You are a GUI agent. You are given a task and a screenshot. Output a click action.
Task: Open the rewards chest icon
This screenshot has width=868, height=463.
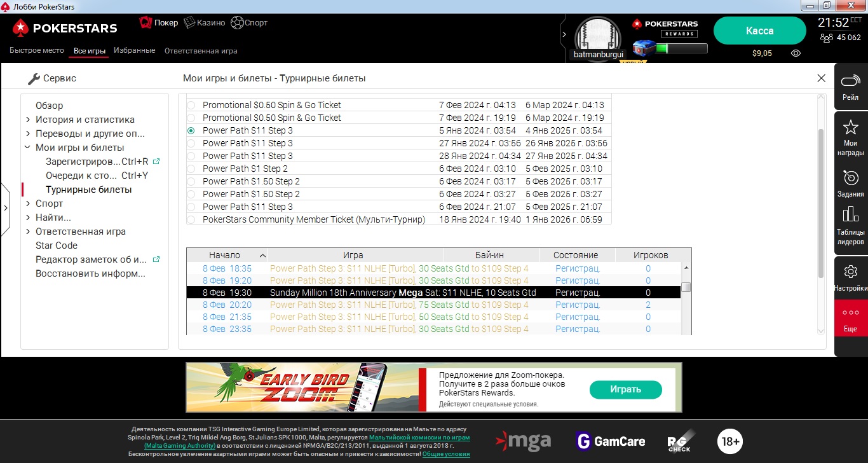click(644, 48)
